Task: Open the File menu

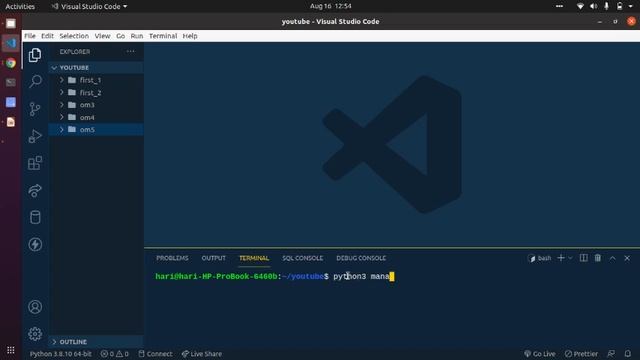Action: [30, 36]
